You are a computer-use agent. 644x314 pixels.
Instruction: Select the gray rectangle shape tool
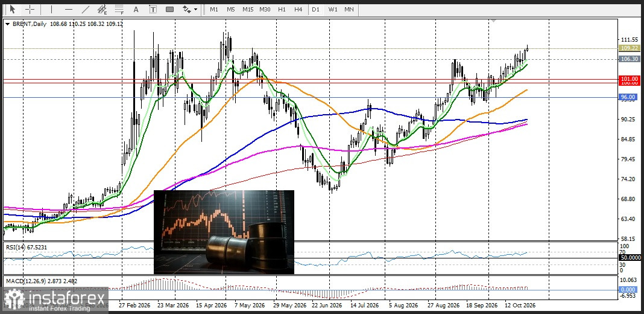pos(169,8)
